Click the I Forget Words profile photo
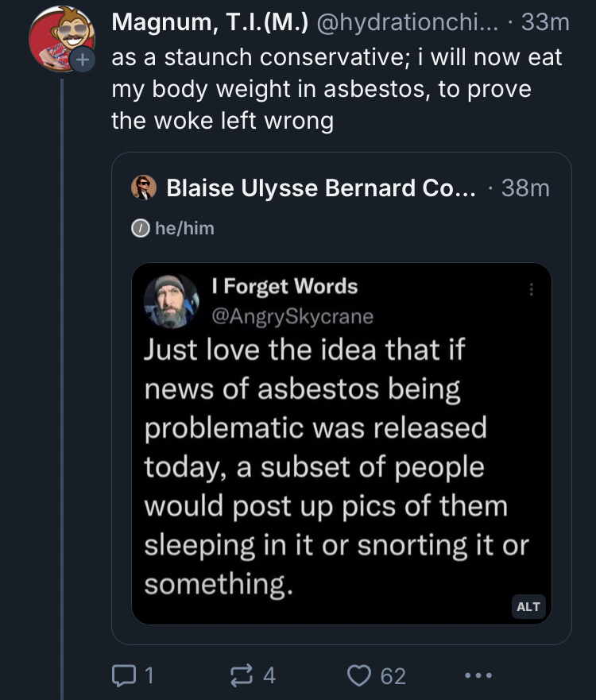Screen dimensions: 596x700 (171, 301)
